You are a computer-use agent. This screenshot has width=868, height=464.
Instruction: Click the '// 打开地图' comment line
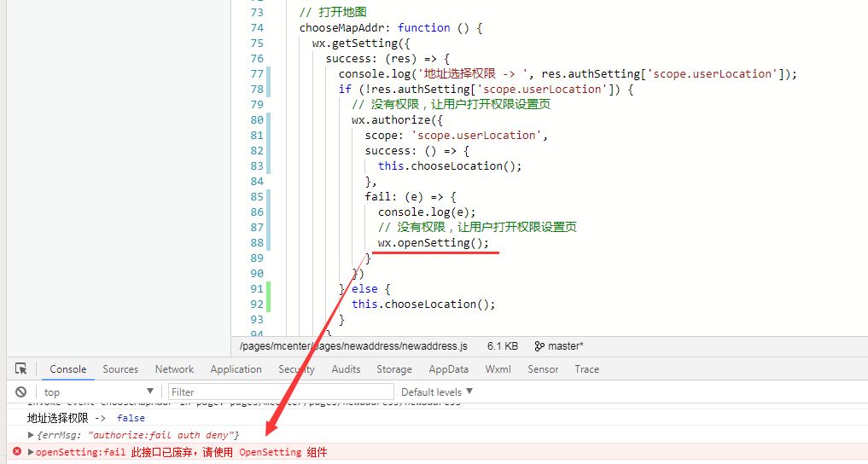[333, 12]
